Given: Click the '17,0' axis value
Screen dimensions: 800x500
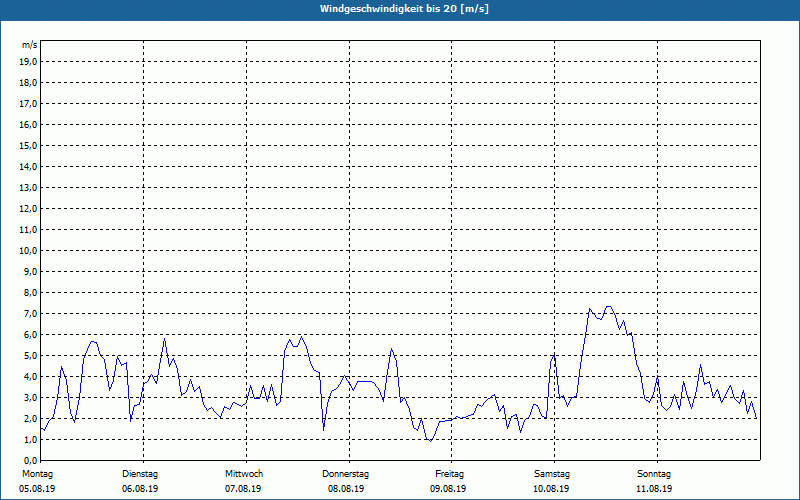Looking at the screenshot, I should [x=28, y=104].
